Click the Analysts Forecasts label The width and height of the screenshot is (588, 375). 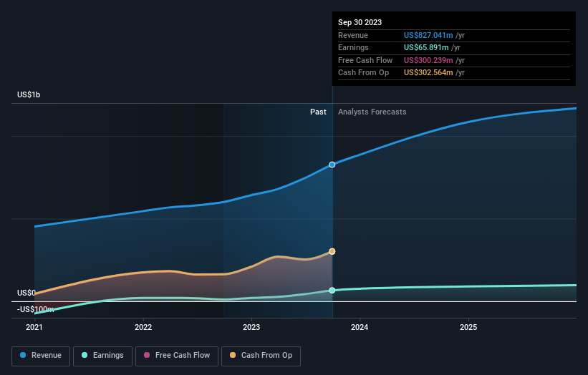pos(372,112)
